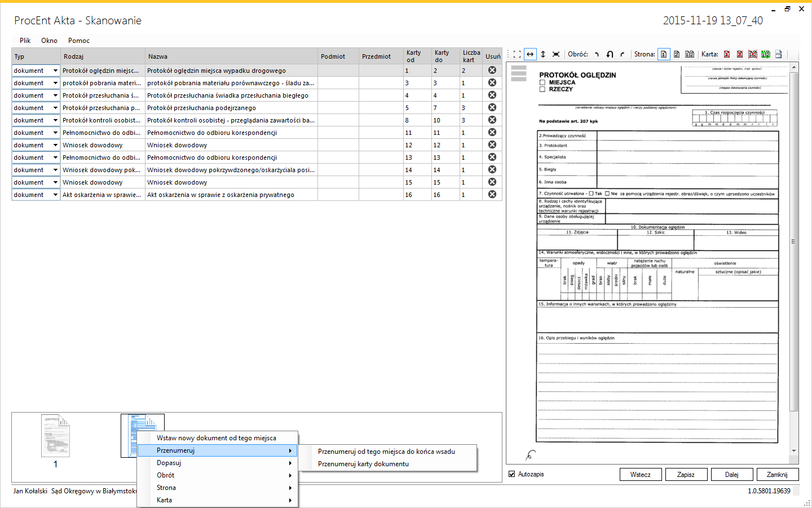Remove the Wniosek dowodowy row numbered 12

[492, 144]
